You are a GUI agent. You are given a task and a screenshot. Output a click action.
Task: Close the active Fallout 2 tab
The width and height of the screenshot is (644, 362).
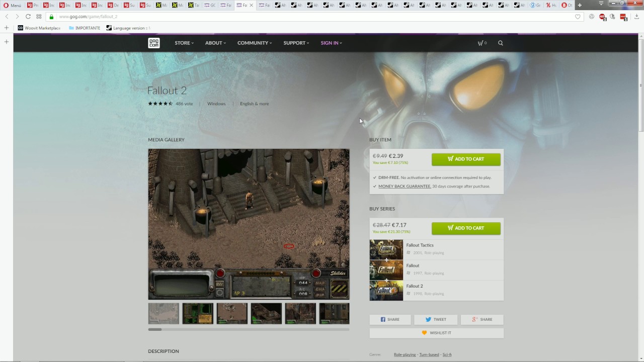tap(252, 5)
